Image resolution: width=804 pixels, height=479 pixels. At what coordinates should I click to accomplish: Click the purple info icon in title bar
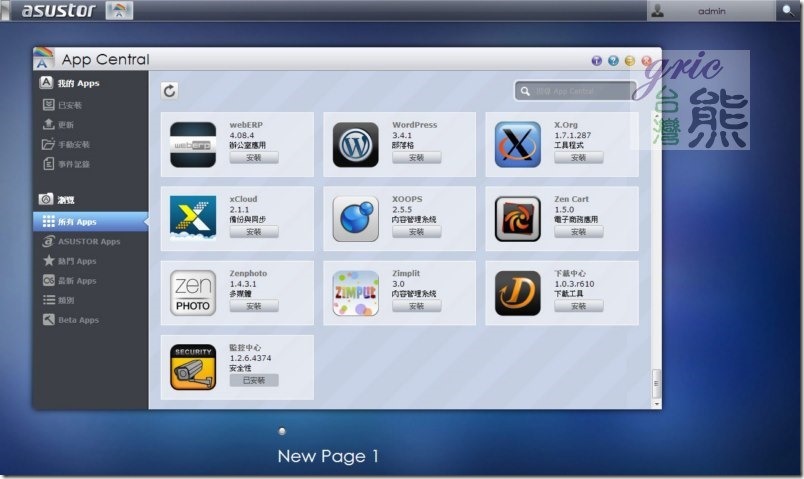pyautogui.click(x=597, y=61)
